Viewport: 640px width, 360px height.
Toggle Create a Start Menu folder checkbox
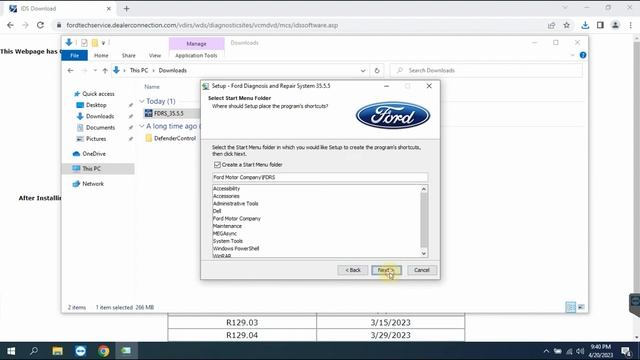coord(217,164)
